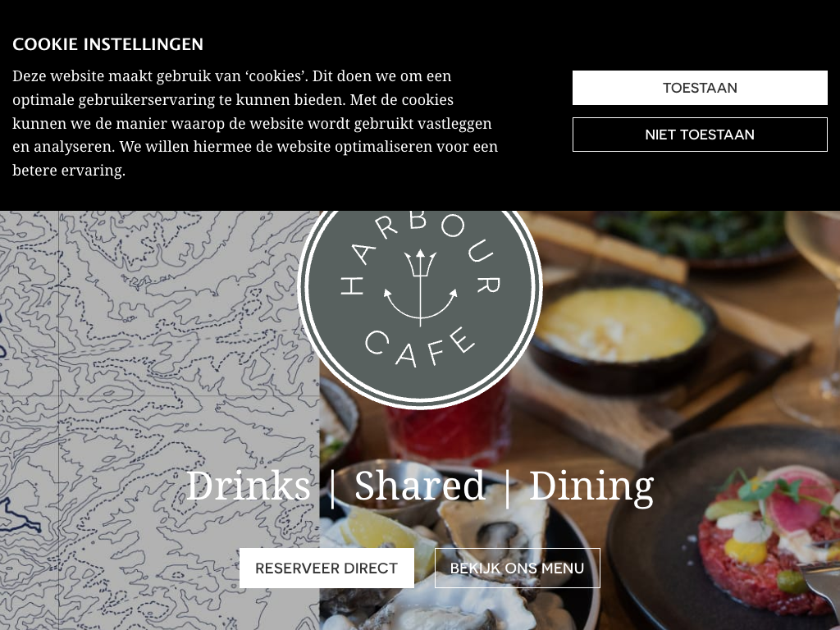Image resolution: width=840 pixels, height=630 pixels.
Task: Decline cookies via NIET TOESTAAN
Action: tap(700, 135)
